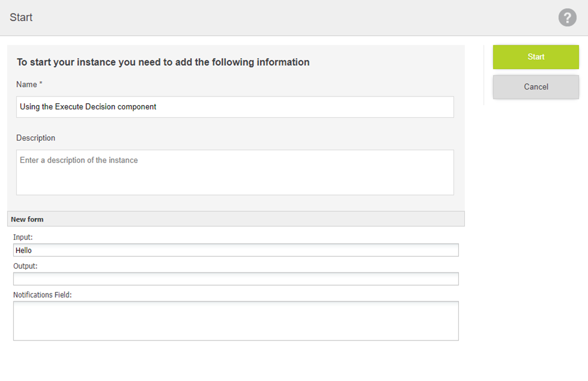Click the New form section header

[27, 219]
